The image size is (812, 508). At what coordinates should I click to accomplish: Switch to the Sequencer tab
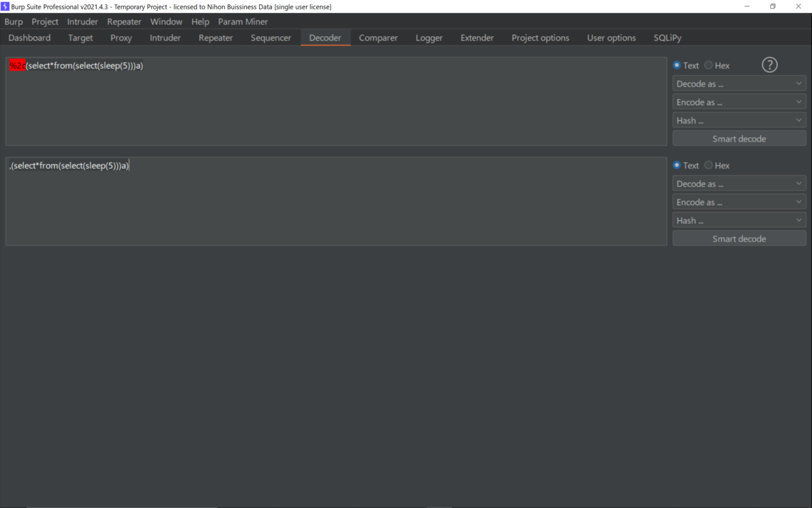(x=271, y=38)
